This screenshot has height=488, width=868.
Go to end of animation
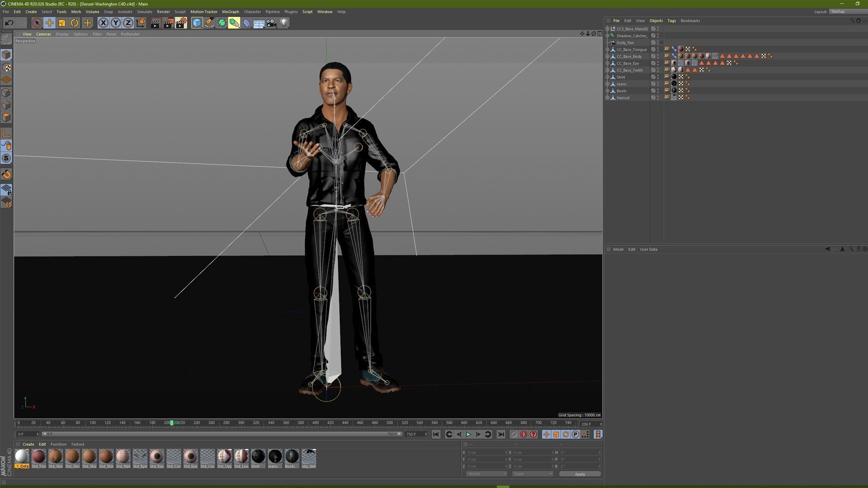(x=501, y=434)
